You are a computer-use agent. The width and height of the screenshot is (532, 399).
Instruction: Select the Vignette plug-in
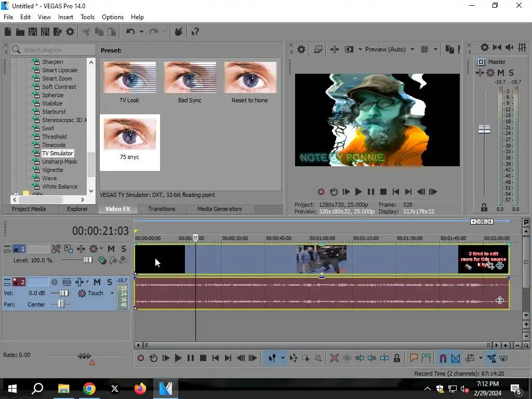(52, 170)
